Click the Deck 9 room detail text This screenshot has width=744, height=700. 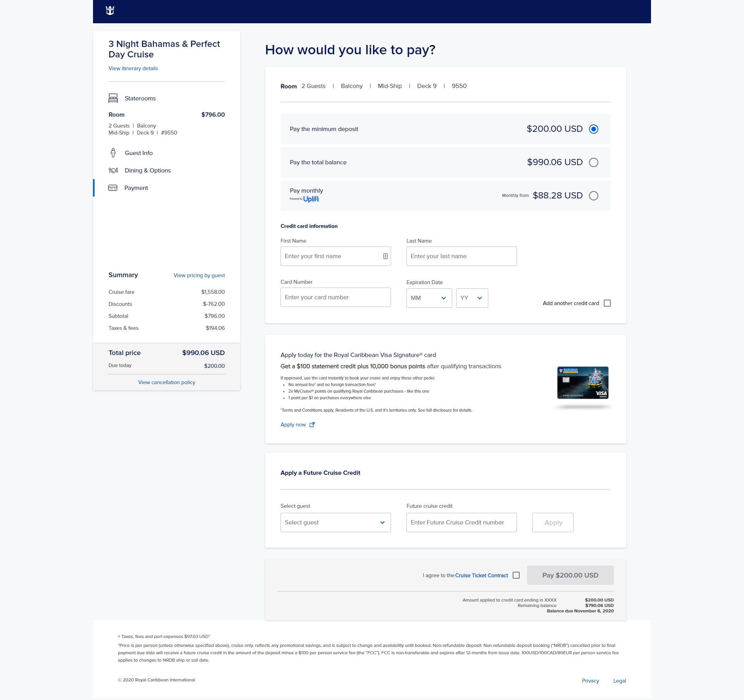[427, 86]
